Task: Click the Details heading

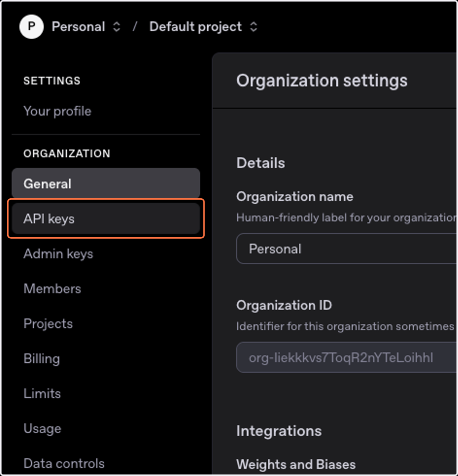Action: (x=261, y=163)
